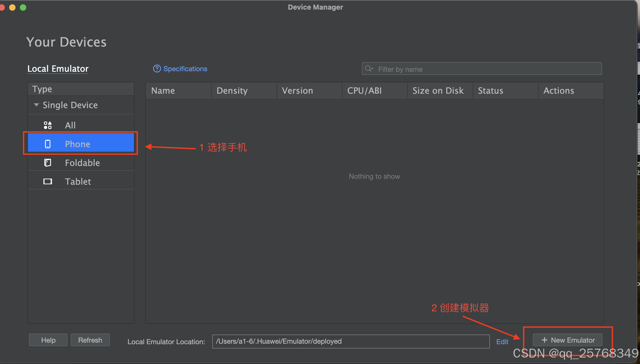This screenshot has width=640, height=364.
Task: Click the Specifications question mark icon
Action: (x=157, y=69)
